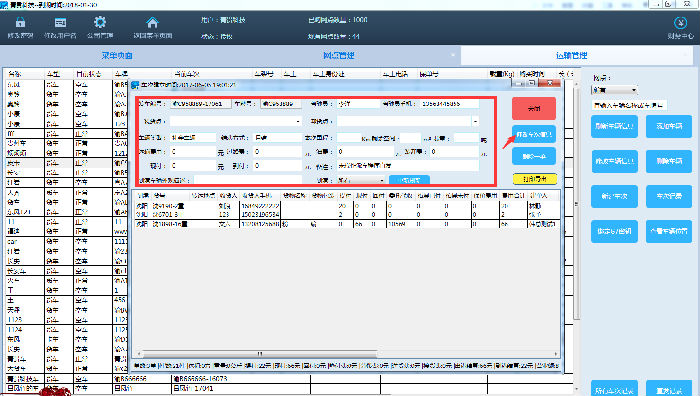Open the gear management icon in top bar

click(x=100, y=22)
